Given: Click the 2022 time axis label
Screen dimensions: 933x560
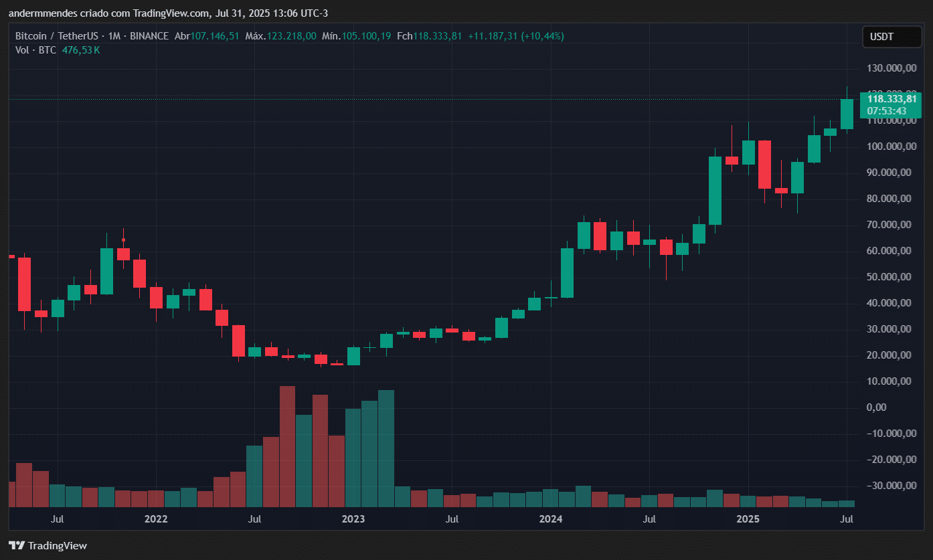Looking at the screenshot, I should tap(155, 519).
